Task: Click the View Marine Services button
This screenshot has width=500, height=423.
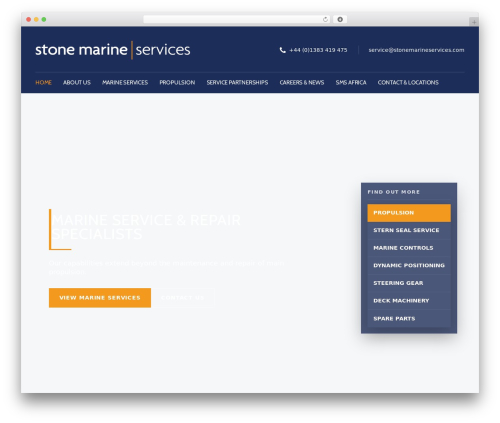Action: (x=100, y=298)
